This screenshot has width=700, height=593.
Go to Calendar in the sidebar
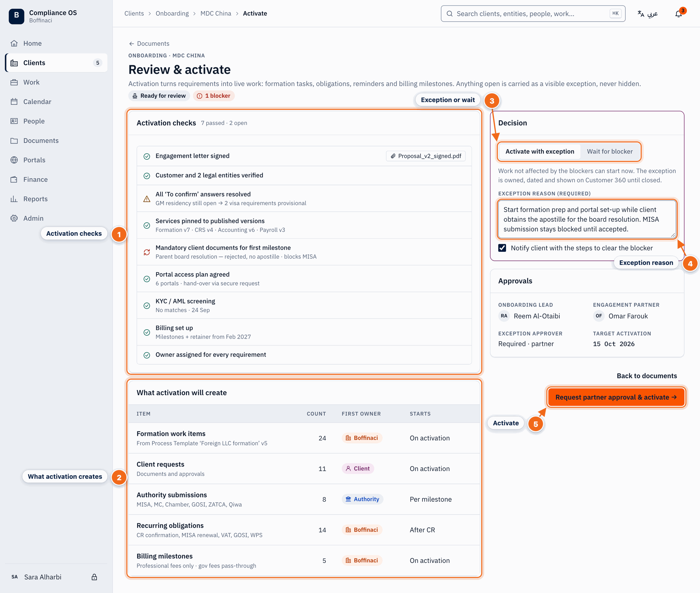(56, 102)
